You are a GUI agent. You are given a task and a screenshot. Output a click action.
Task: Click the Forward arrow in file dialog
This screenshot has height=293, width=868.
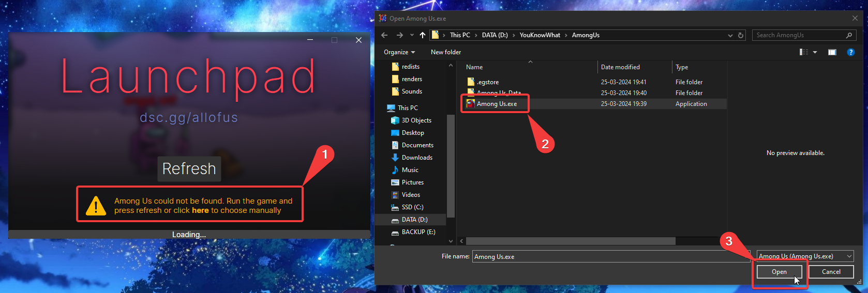[x=399, y=35]
